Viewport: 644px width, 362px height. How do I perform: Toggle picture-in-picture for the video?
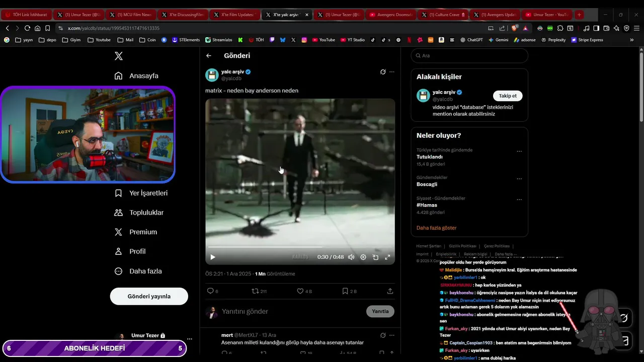click(x=375, y=257)
